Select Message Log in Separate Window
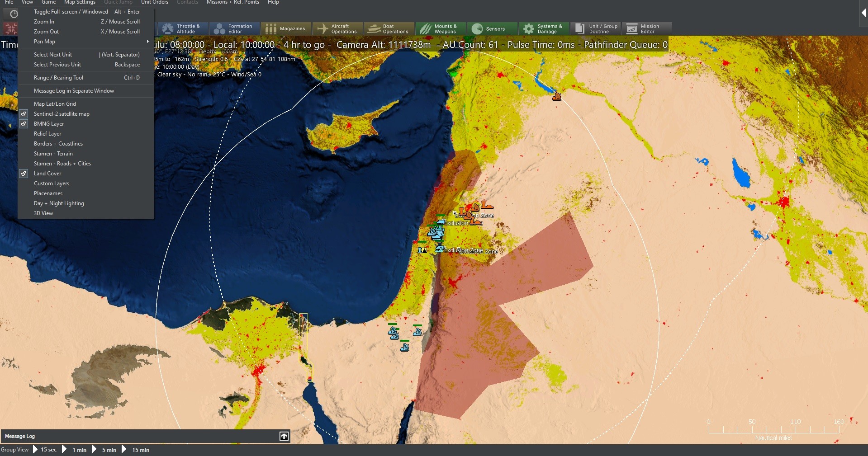The image size is (868, 456). [x=74, y=90]
